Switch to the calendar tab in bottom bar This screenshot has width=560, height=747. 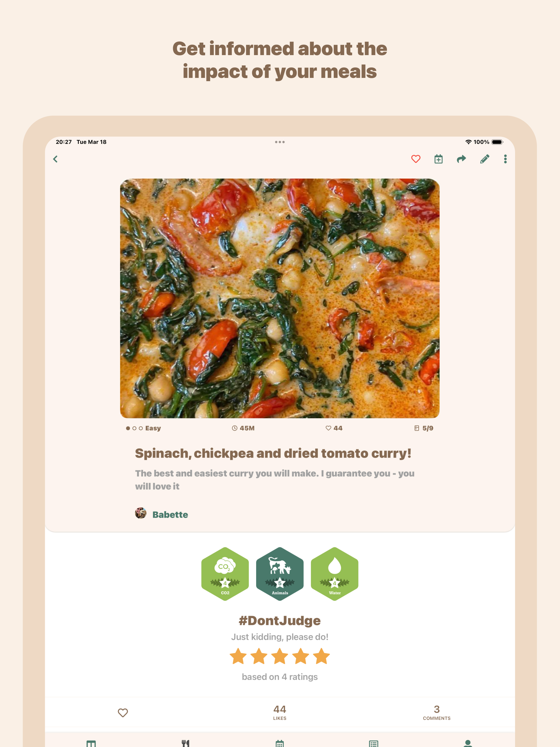click(279, 743)
